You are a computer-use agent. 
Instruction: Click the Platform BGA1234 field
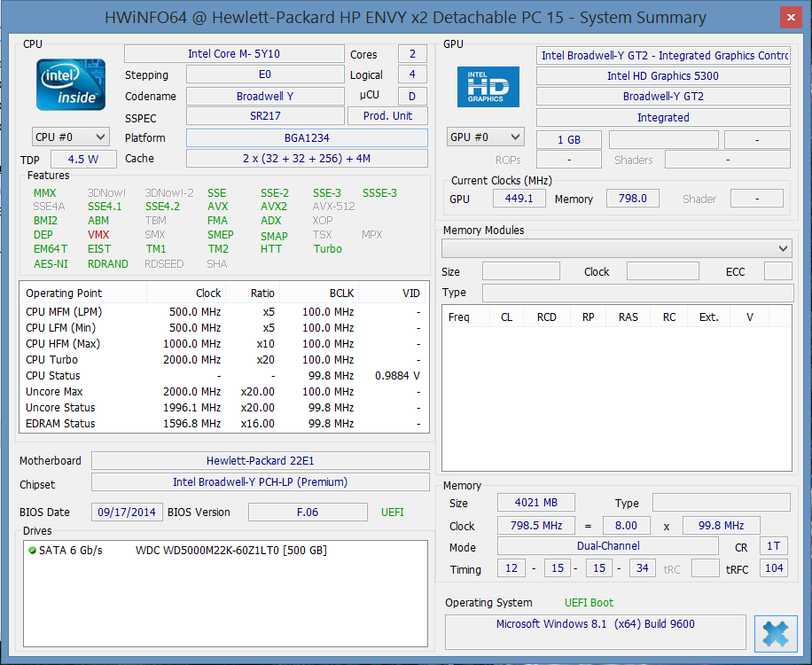pos(307,137)
